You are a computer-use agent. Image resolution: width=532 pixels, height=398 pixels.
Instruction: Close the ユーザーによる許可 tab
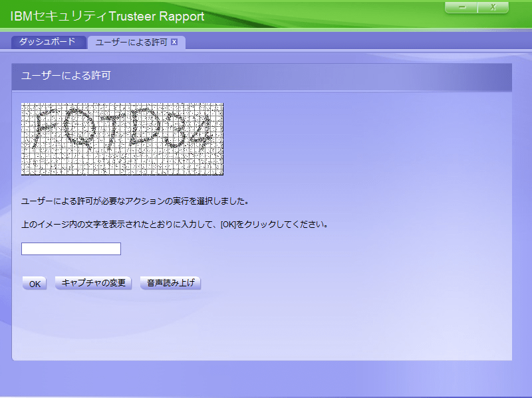(x=174, y=42)
